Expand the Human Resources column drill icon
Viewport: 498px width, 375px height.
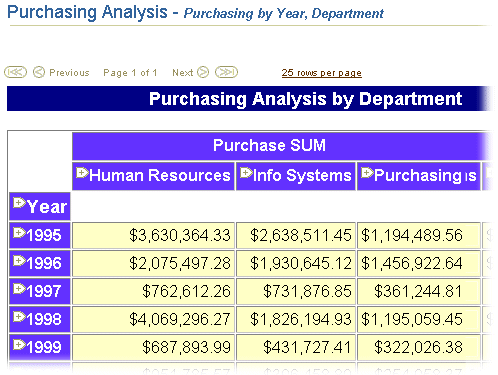(x=82, y=173)
